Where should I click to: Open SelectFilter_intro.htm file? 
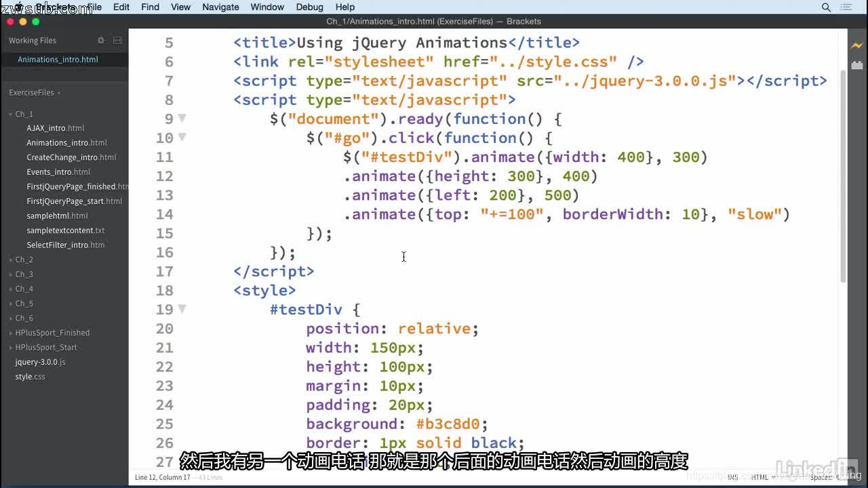[66, 245]
